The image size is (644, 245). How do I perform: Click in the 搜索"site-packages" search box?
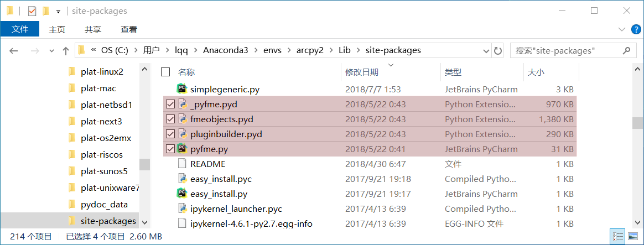point(567,51)
